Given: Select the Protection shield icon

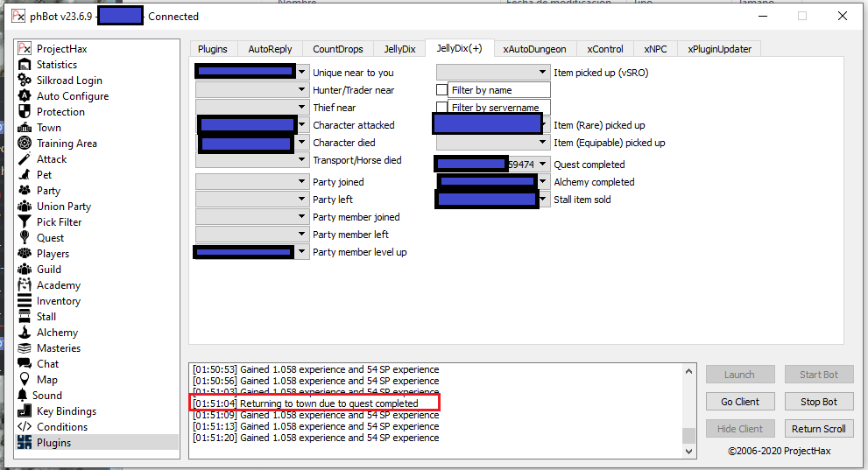Looking at the screenshot, I should click(x=25, y=112).
